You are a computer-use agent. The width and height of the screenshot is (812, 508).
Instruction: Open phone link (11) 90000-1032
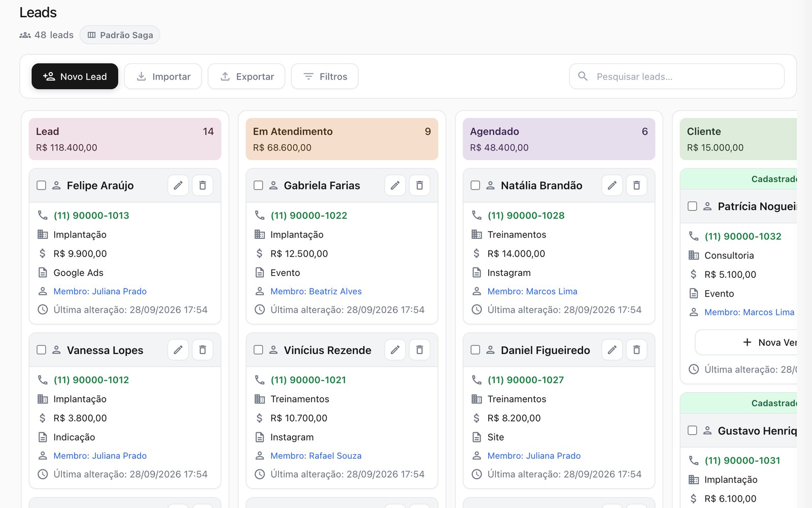pos(743,236)
